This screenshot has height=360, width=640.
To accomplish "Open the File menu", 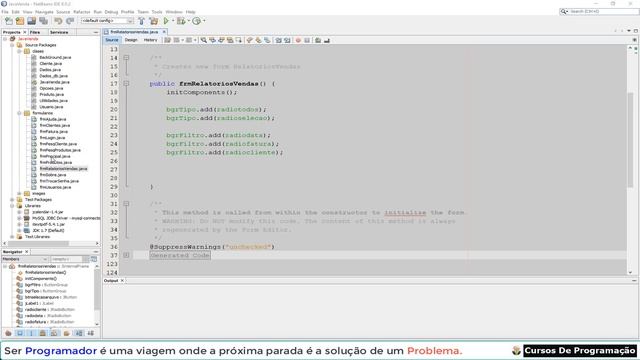I will click(5, 12).
